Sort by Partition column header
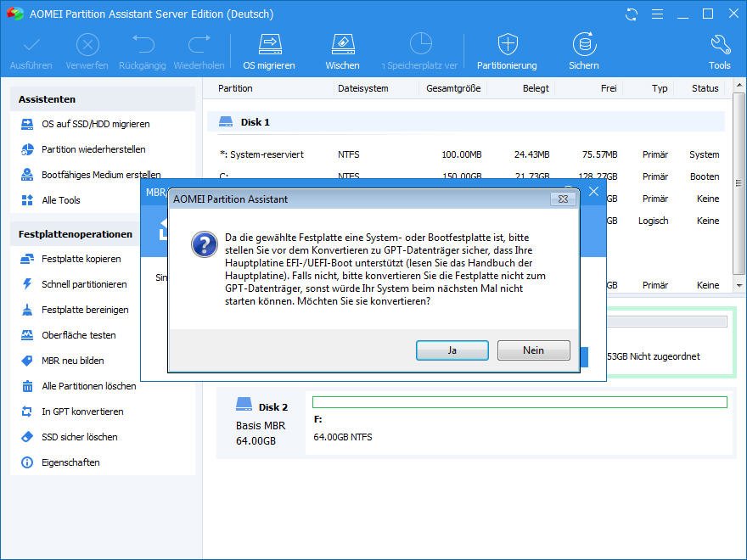 pyautogui.click(x=235, y=88)
